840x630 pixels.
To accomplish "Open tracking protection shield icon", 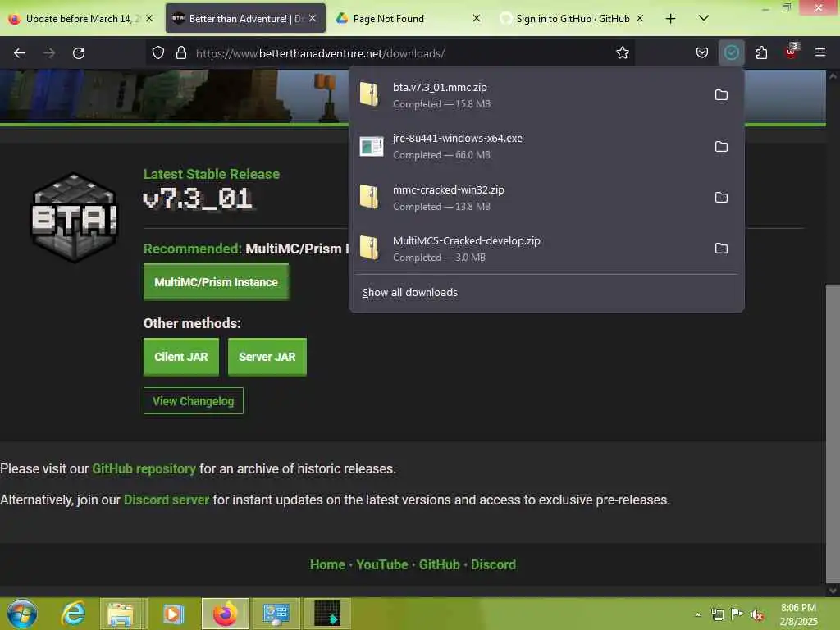I will click(158, 52).
